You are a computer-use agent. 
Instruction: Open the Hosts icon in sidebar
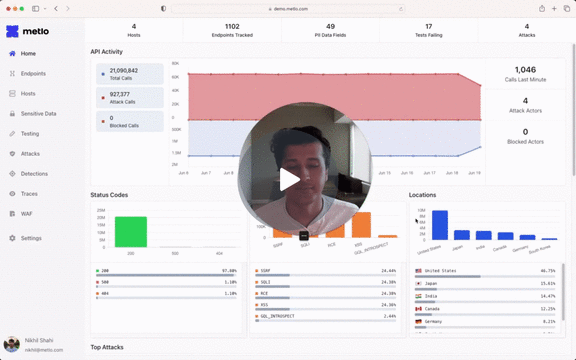(12, 94)
